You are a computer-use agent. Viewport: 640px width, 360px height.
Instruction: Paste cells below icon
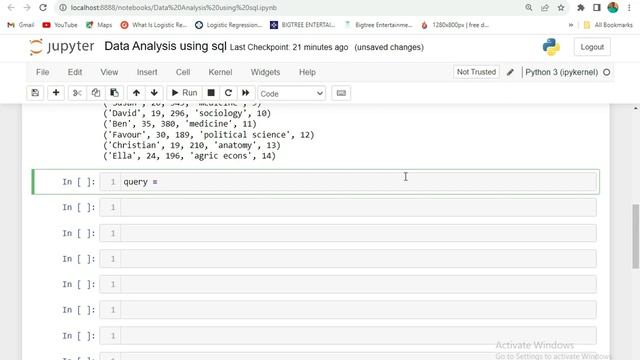point(114,93)
